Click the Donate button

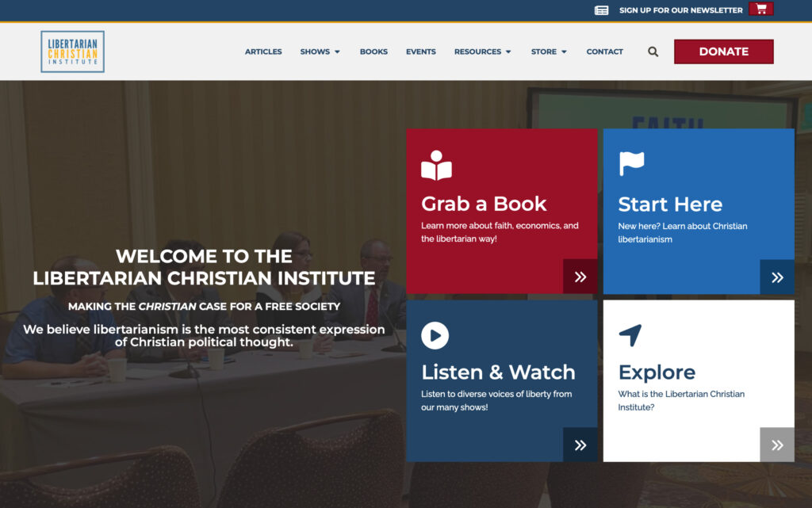click(723, 52)
